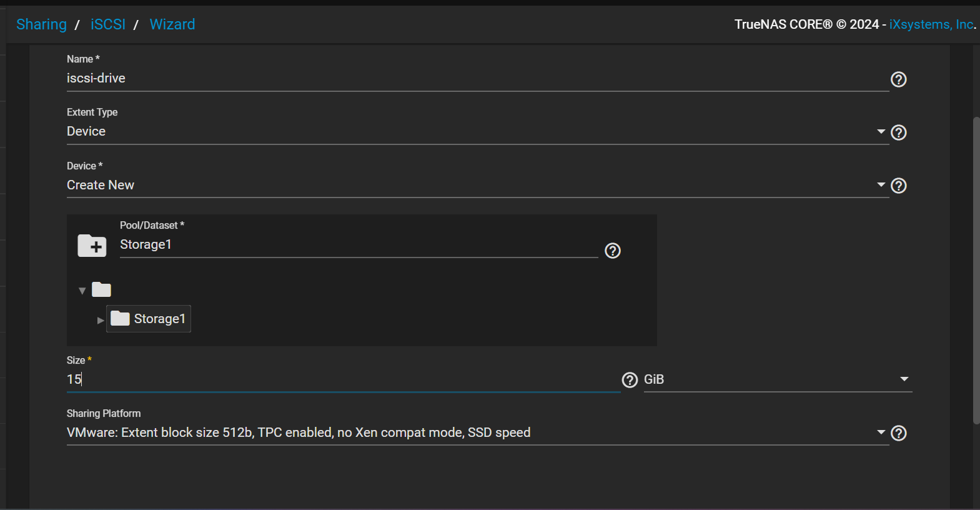Expand the Storage1 tree node arrow

click(x=100, y=320)
